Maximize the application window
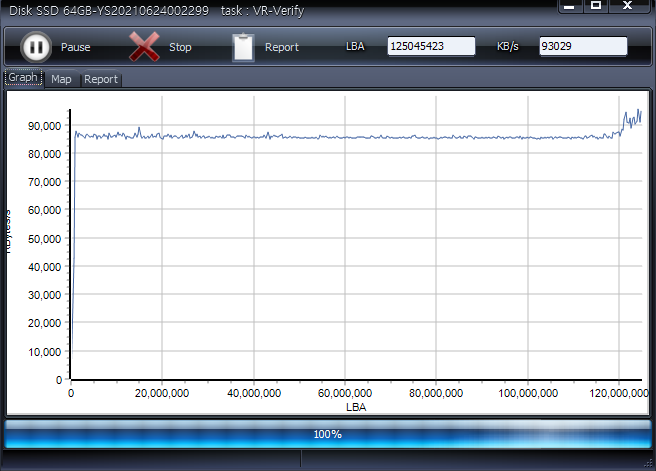 596,6
